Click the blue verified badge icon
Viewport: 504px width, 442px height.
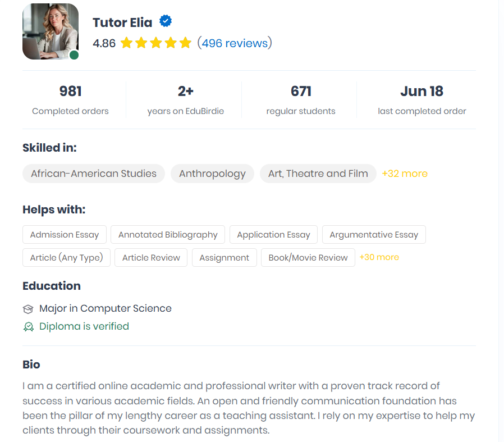point(166,21)
